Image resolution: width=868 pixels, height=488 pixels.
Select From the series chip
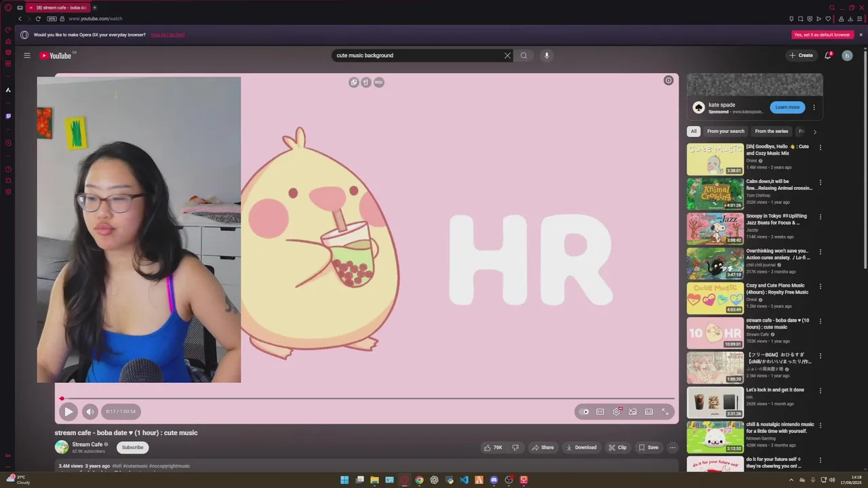[771, 131]
